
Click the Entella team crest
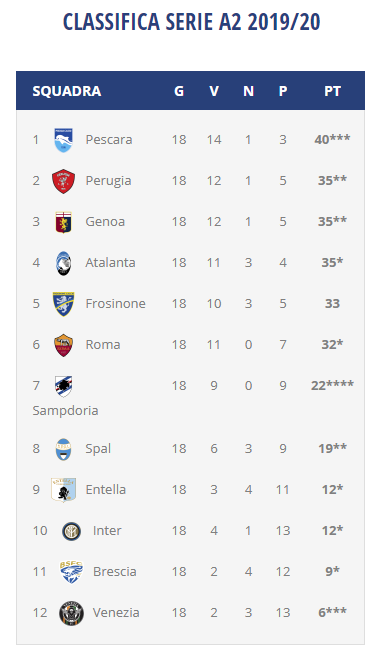[64, 490]
